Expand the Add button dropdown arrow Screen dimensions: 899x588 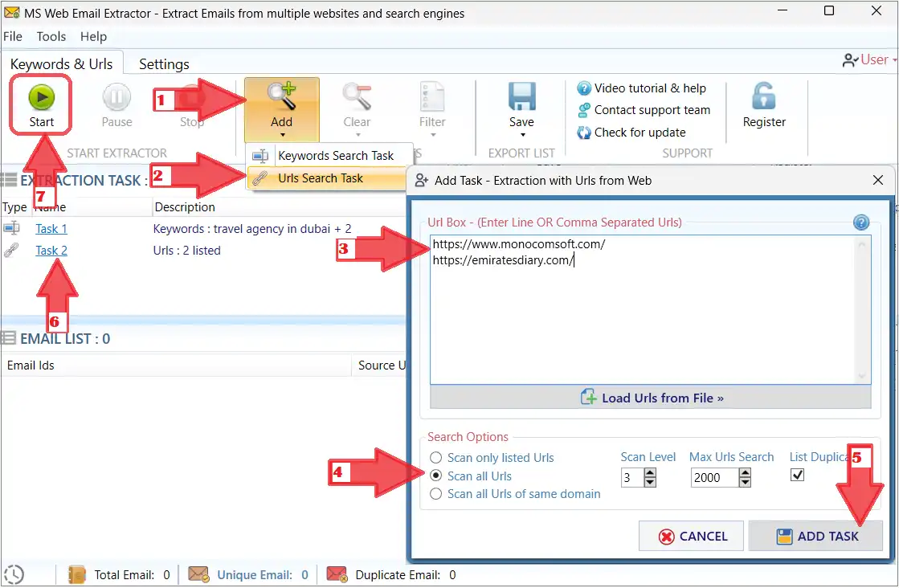click(282, 135)
